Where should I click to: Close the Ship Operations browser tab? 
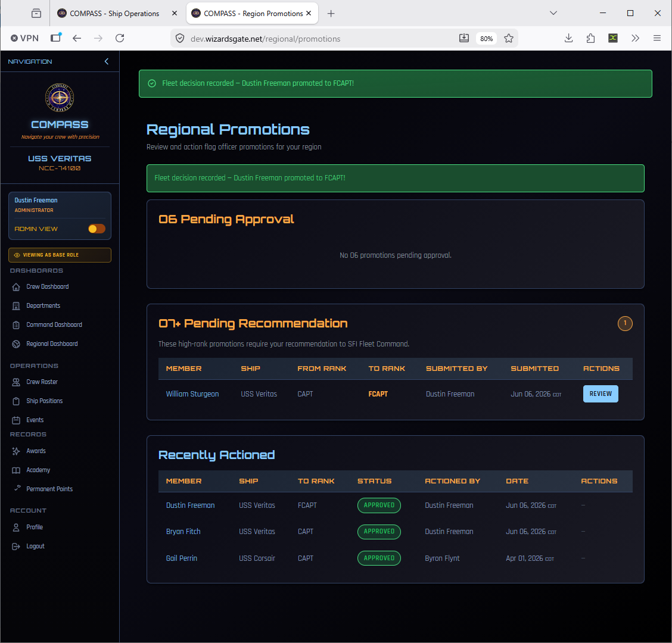click(175, 13)
